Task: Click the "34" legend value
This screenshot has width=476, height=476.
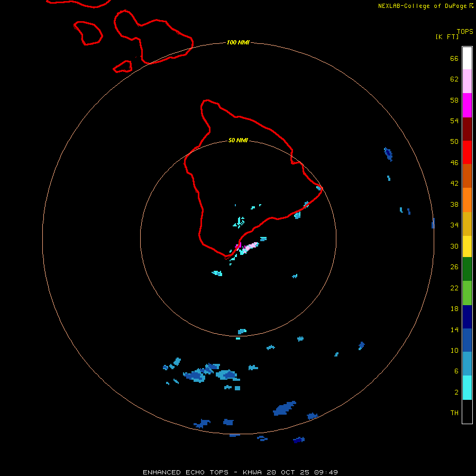Action: [x=454, y=225]
